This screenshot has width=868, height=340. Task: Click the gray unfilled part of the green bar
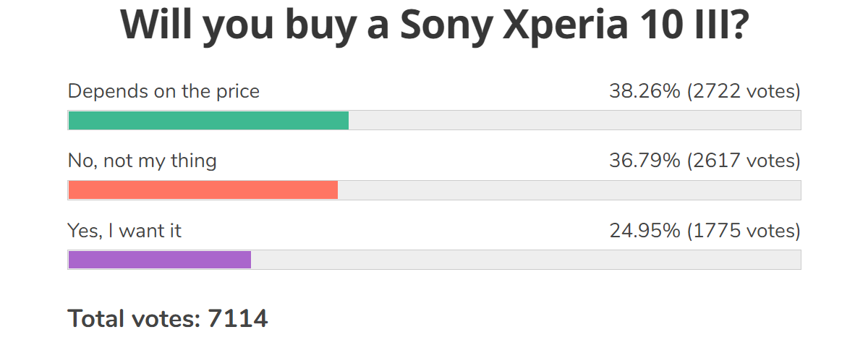click(574, 120)
